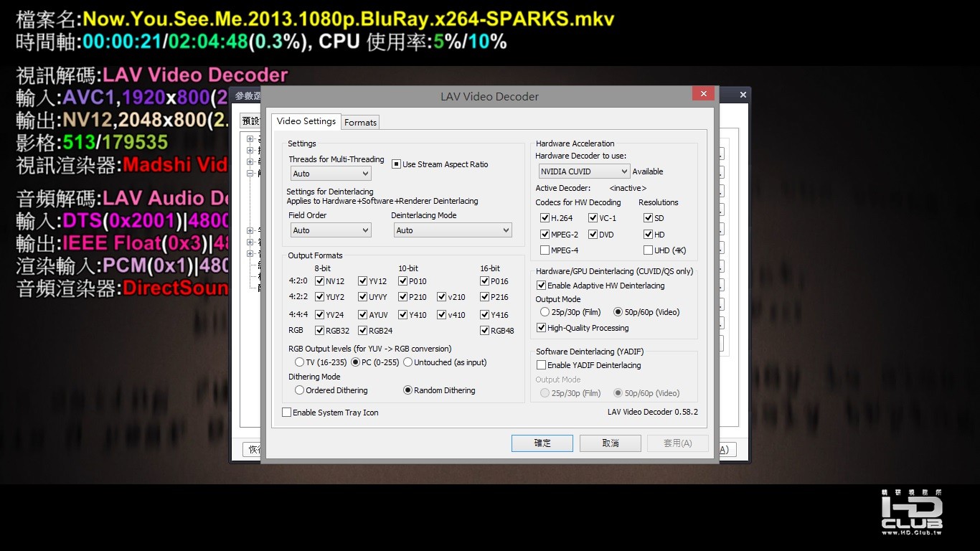Open Hardware Decoder to use dropdown
Viewport: 980px width, 551px height.
pyautogui.click(x=585, y=171)
